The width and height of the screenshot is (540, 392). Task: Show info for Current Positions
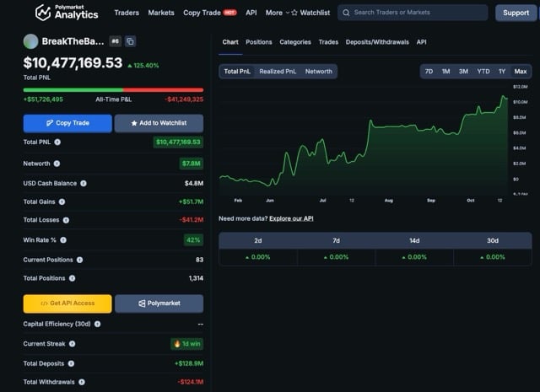click(79, 260)
